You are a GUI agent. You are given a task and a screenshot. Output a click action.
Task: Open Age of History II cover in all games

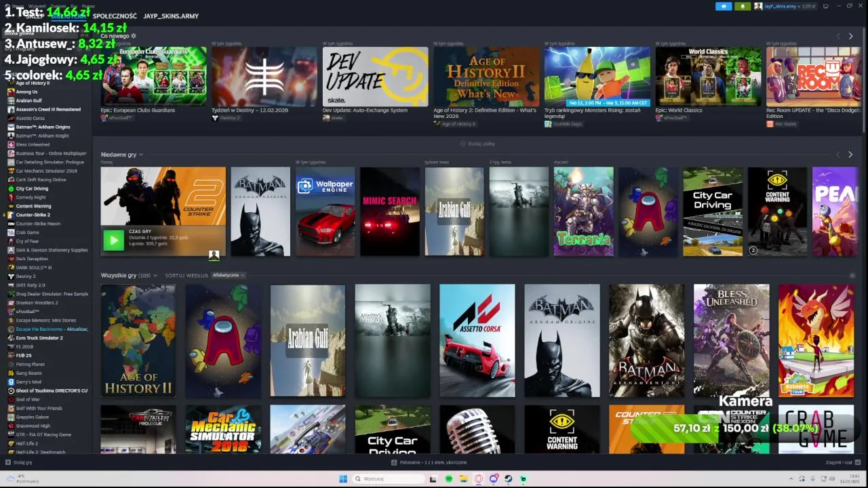[138, 340]
